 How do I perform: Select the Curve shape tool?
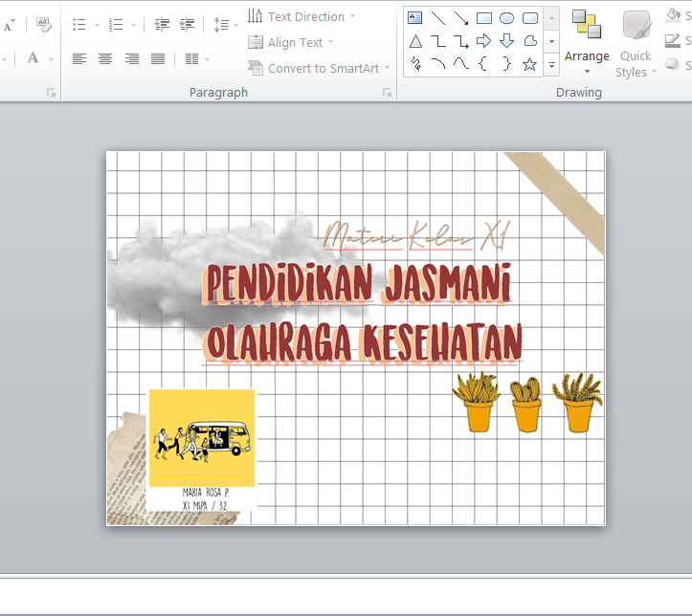461,64
